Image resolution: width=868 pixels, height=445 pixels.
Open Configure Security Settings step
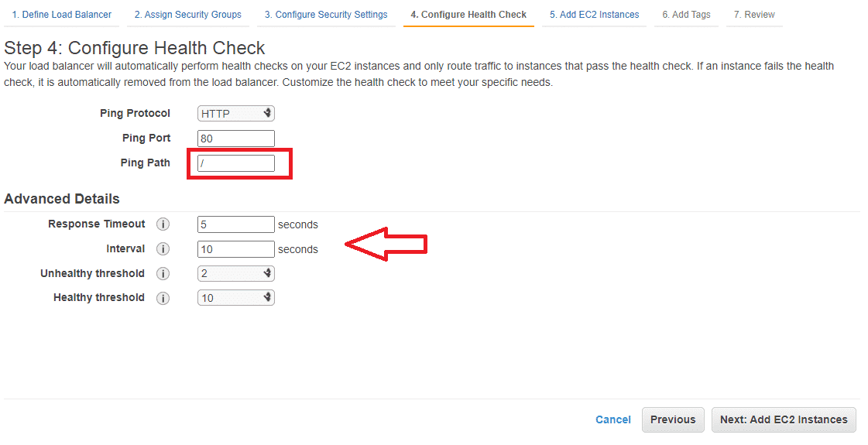tap(326, 15)
